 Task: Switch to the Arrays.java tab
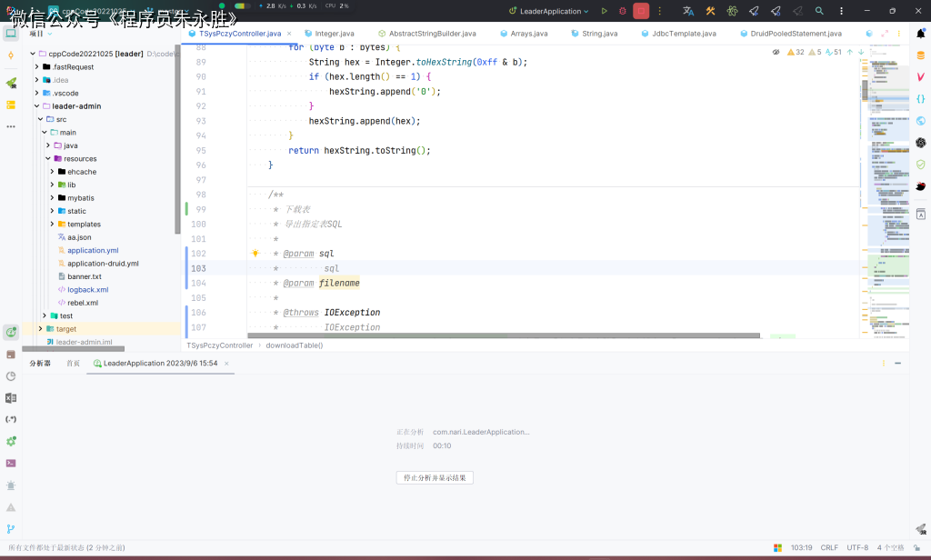point(524,34)
